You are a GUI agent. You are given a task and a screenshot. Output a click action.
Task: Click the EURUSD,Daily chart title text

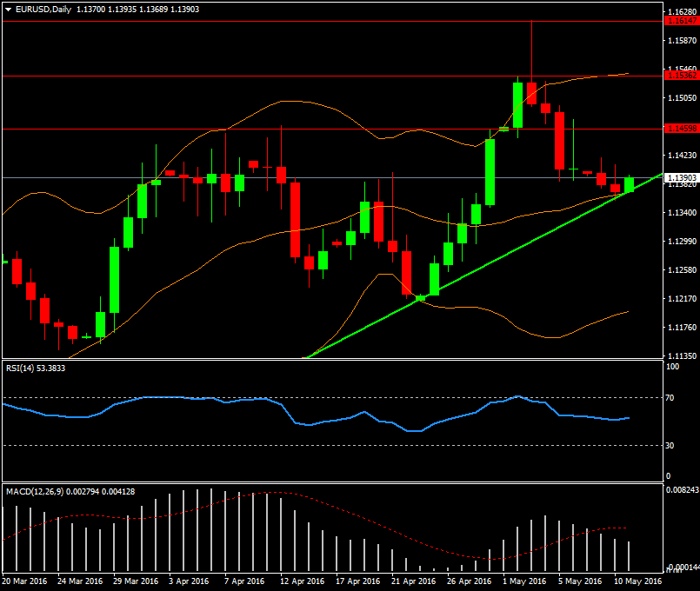[44, 8]
